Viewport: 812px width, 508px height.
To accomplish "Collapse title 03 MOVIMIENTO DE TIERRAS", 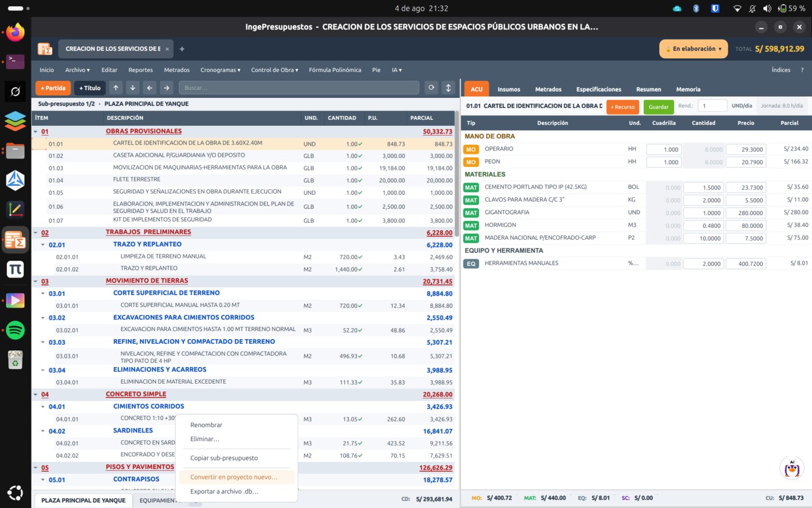I will point(35,282).
